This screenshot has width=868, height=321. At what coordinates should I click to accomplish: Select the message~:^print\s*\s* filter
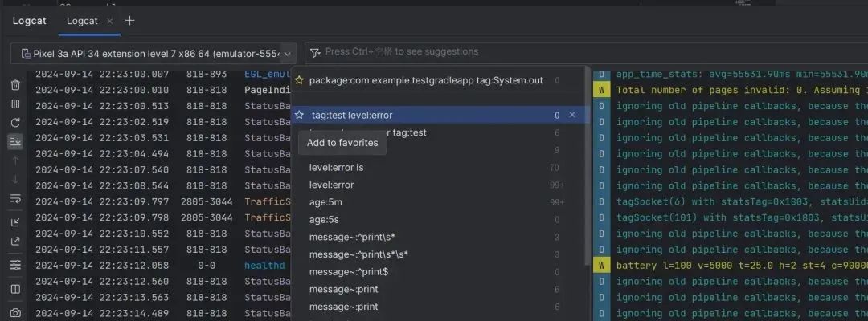[x=358, y=254]
